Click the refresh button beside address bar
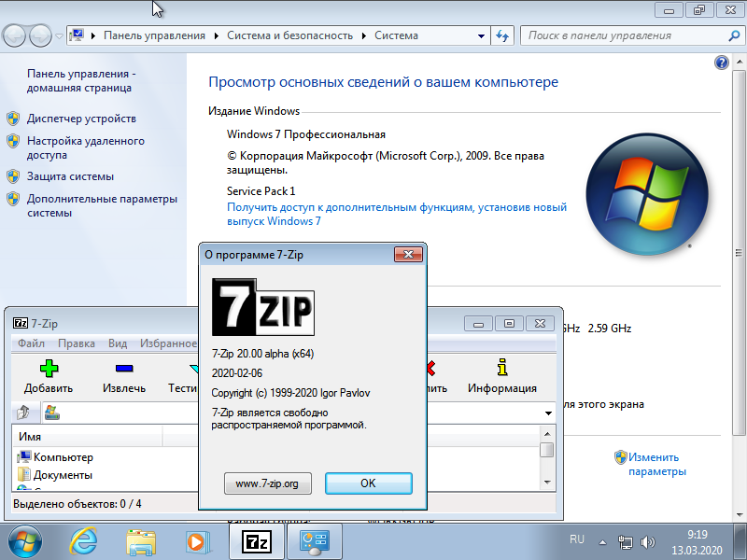Screen dimensions: 747x560 [502, 35]
